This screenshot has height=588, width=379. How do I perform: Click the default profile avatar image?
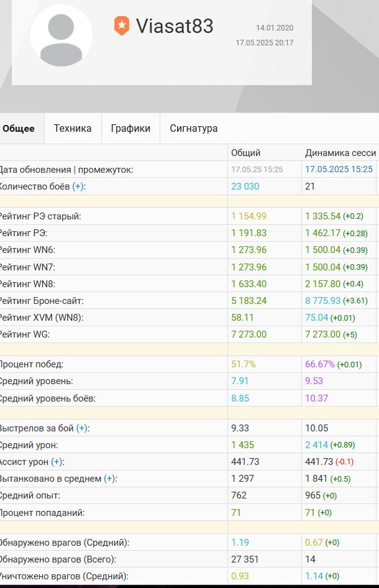point(61,35)
